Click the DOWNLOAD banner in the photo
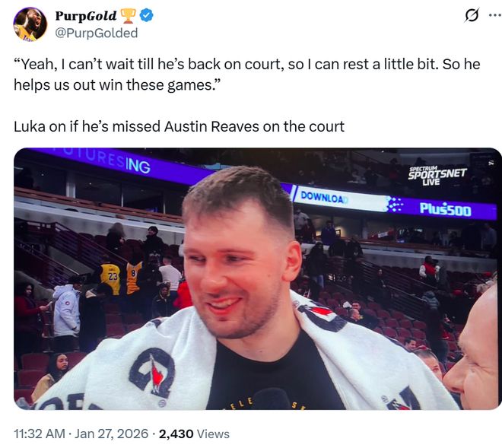502x448 pixels. (325, 197)
